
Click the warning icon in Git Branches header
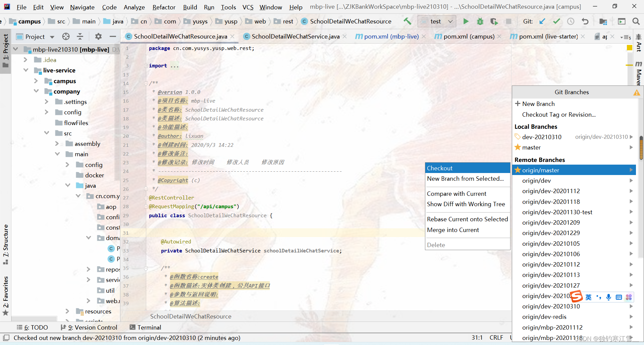[637, 93]
